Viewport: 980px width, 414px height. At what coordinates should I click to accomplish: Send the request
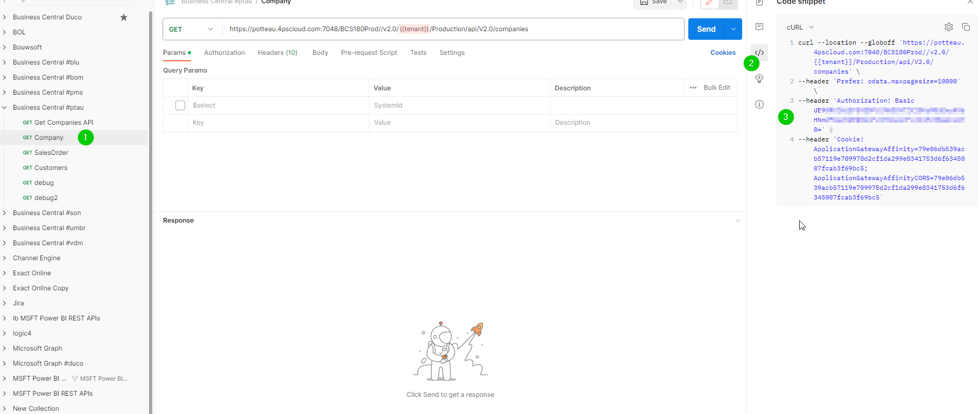707,29
